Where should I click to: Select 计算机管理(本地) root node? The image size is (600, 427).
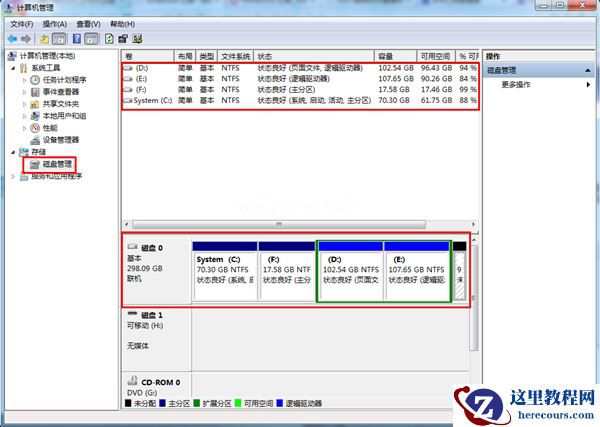click(x=47, y=56)
